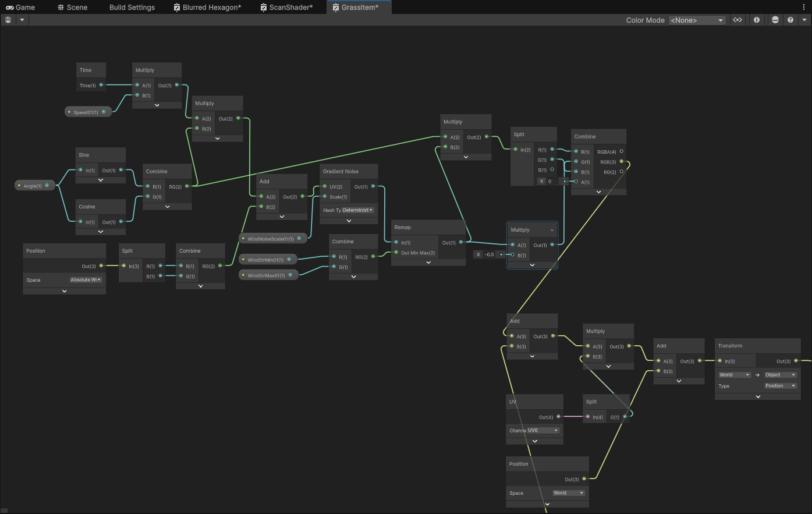Select the WindStrMin01(1) property pill
The width and height of the screenshot is (812, 514).
pos(268,260)
